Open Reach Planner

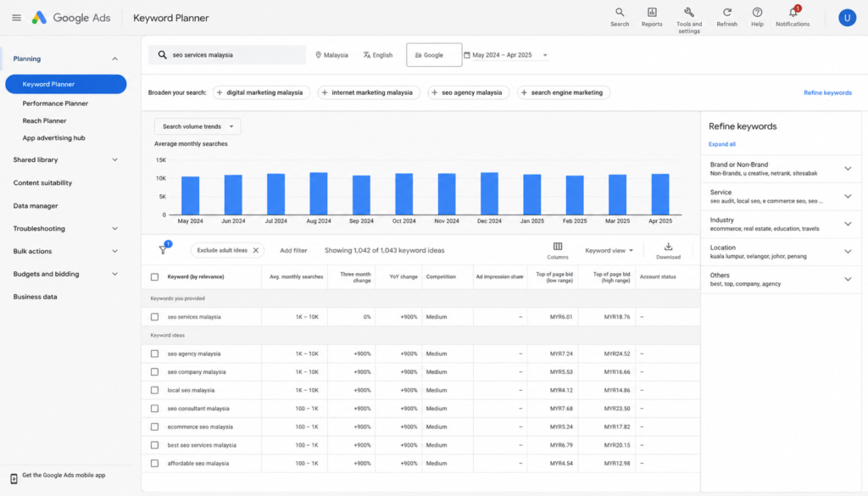pos(44,120)
